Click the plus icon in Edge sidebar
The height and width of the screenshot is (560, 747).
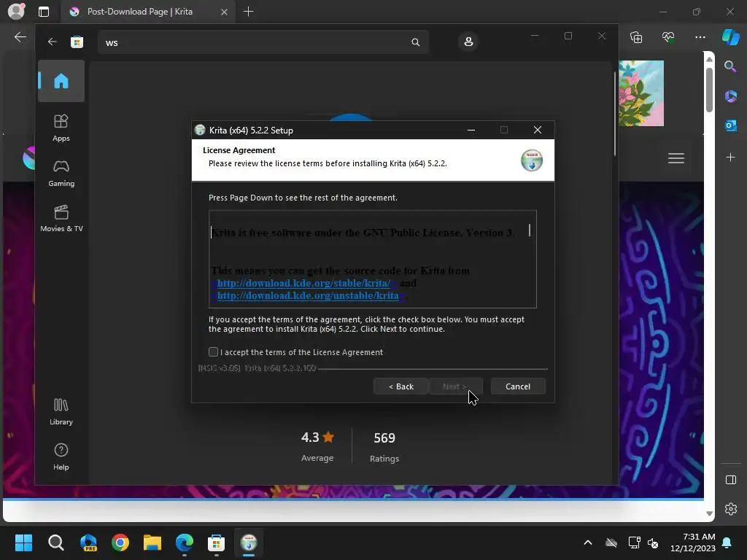pos(730,157)
